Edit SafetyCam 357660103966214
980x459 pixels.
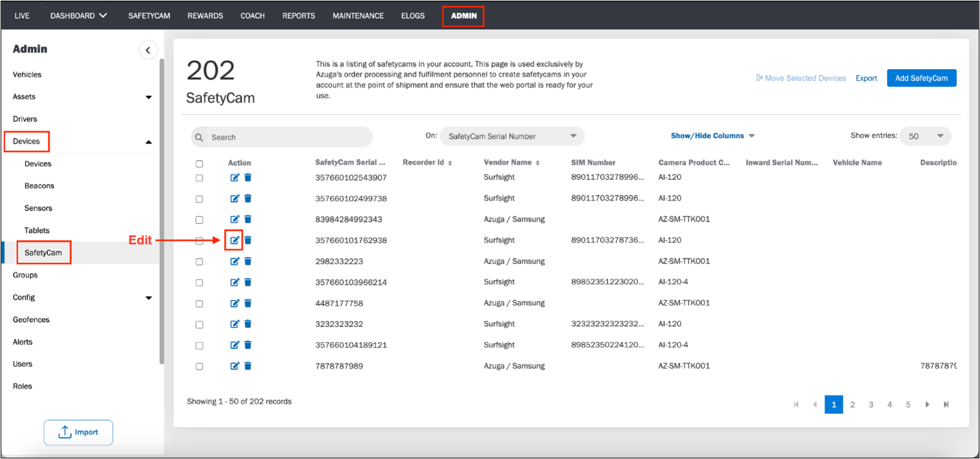(235, 282)
